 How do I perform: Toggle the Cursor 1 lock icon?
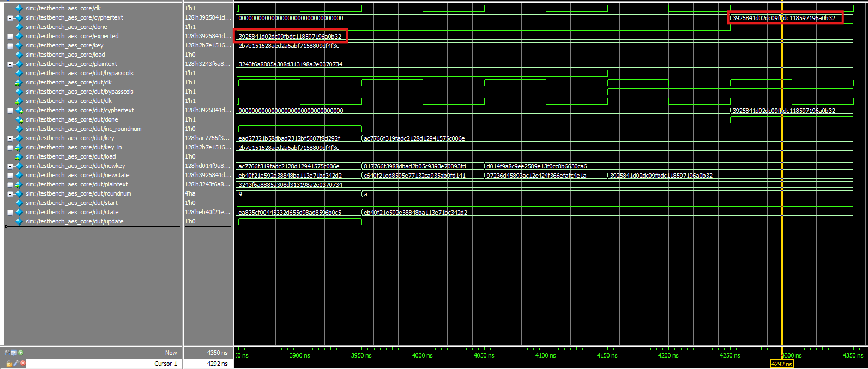click(9, 364)
